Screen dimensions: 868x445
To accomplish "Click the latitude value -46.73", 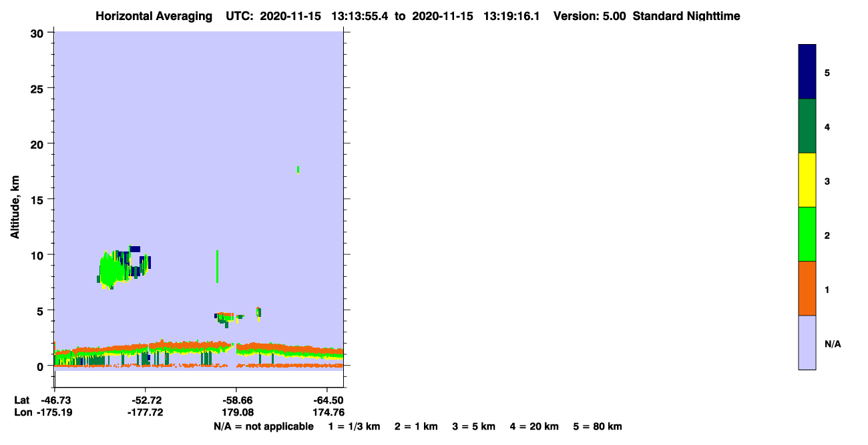I will point(55,400).
